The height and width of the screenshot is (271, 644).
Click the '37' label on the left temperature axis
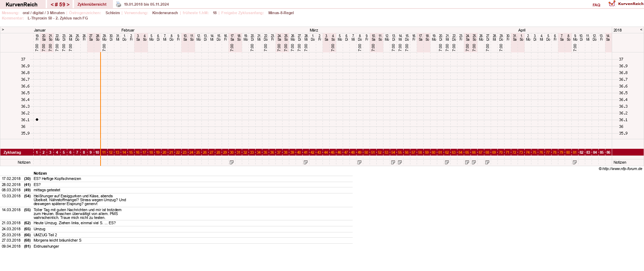(23, 59)
